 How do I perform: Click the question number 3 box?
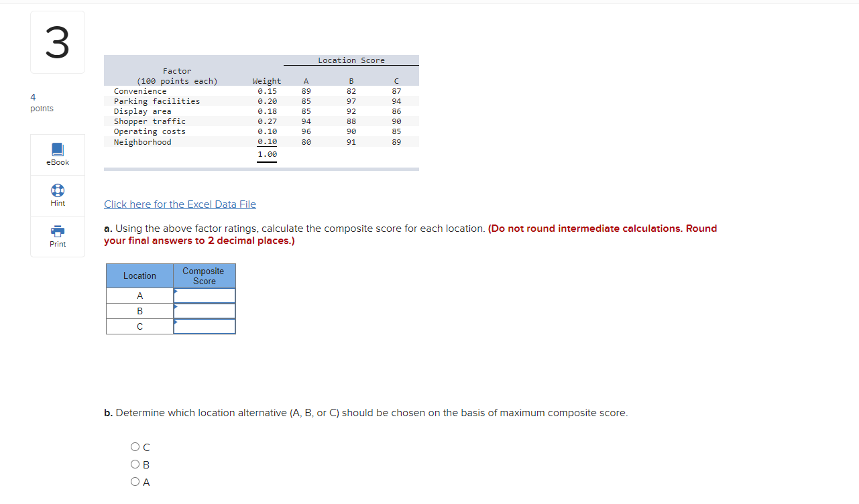[x=58, y=42]
